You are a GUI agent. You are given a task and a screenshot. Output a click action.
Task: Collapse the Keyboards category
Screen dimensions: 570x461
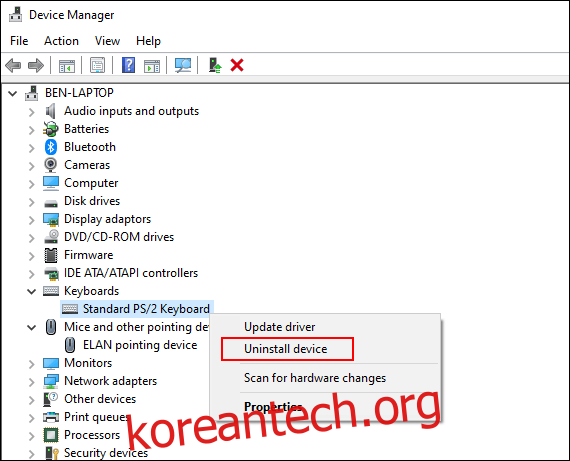point(32,291)
